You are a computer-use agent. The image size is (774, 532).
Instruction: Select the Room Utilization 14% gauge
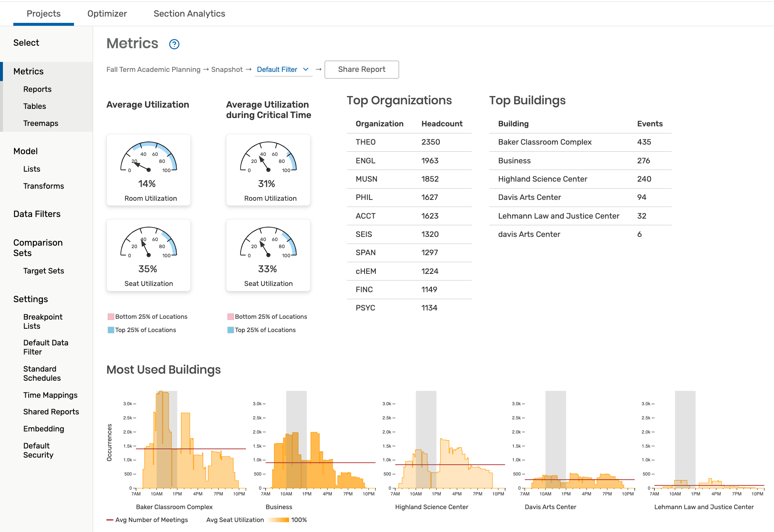click(148, 170)
